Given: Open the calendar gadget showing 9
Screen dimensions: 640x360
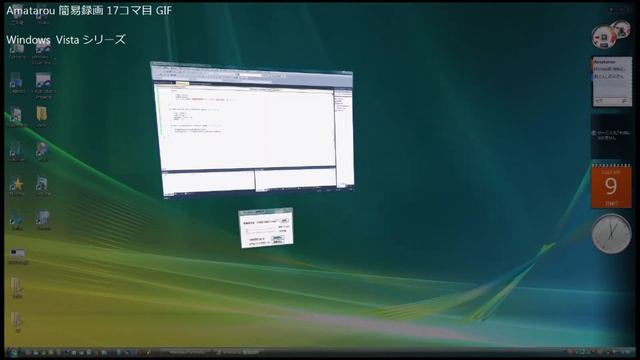Looking at the screenshot, I should tap(611, 186).
